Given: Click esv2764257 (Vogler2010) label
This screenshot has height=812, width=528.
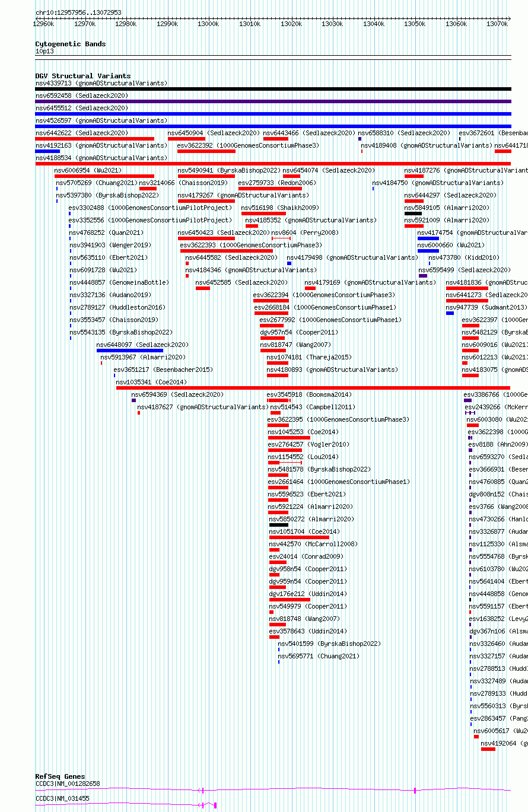Looking at the screenshot, I should tap(308, 444).
